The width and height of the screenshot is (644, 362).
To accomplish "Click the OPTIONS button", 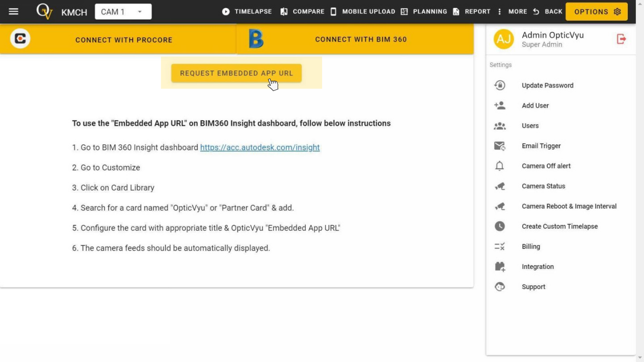I will coord(597,12).
